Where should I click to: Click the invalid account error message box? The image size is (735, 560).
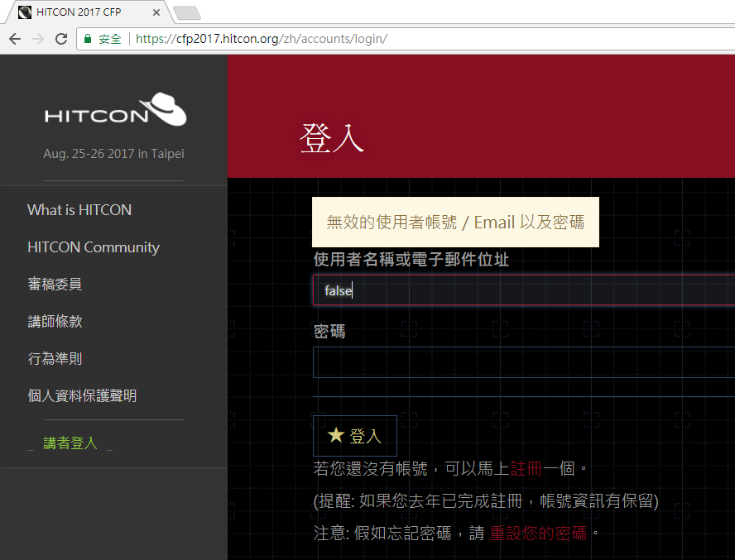(x=455, y=223)
